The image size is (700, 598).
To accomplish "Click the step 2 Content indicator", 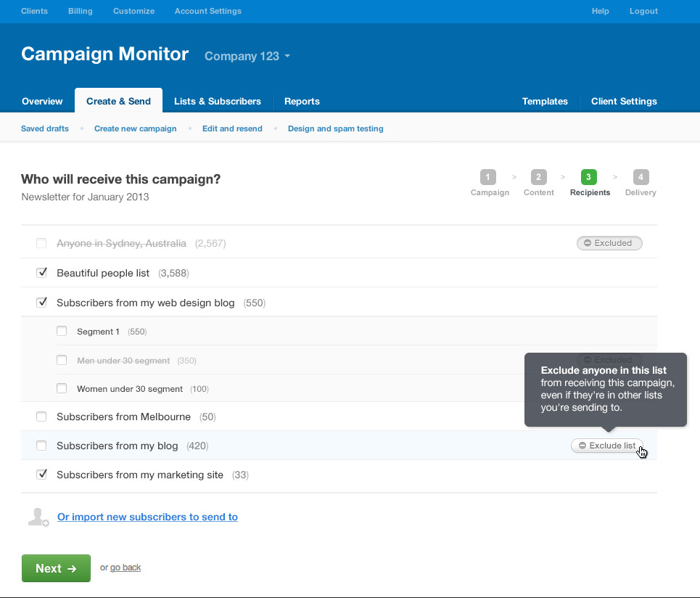I will tap(538, 176).
